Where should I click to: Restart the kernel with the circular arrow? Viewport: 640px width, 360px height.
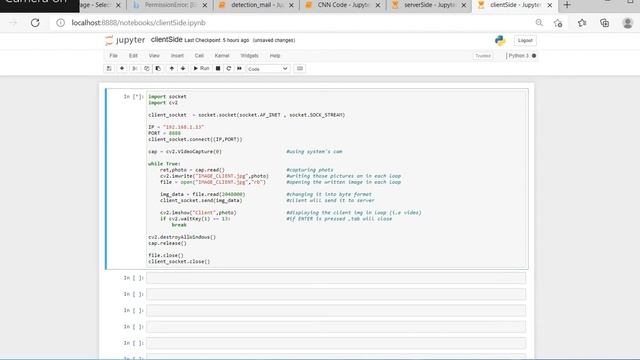229,69
